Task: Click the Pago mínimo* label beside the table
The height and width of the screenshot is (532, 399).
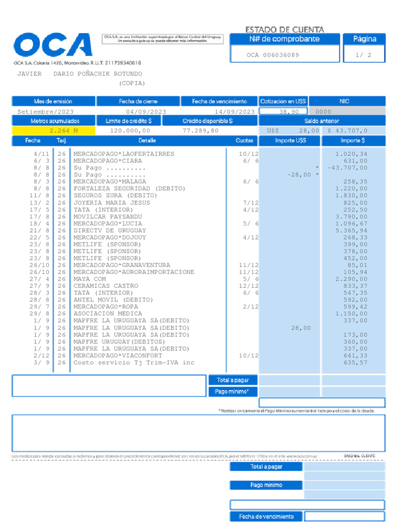Action: point(233,392)
